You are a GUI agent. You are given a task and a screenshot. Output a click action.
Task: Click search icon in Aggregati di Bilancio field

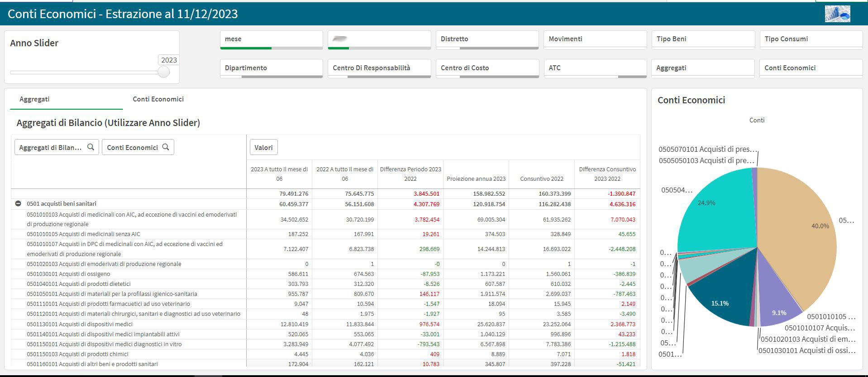[x=91, y=147]
